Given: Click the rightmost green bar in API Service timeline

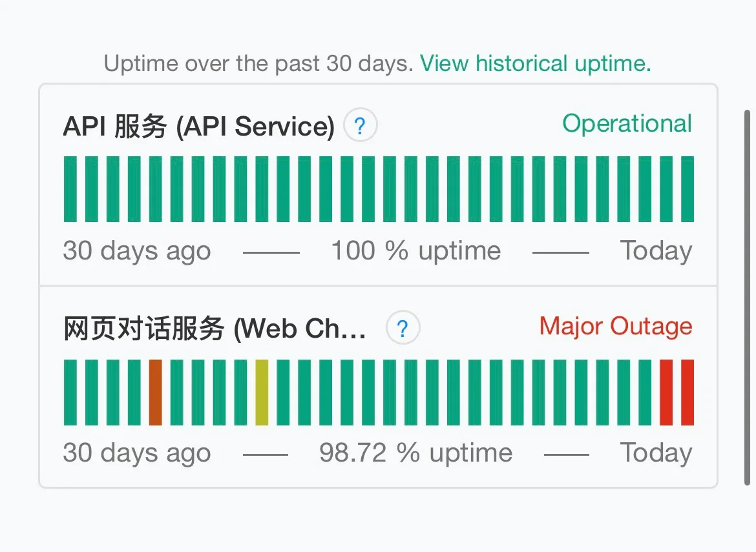Looking at the screenshot, I should tap(688, 189).
